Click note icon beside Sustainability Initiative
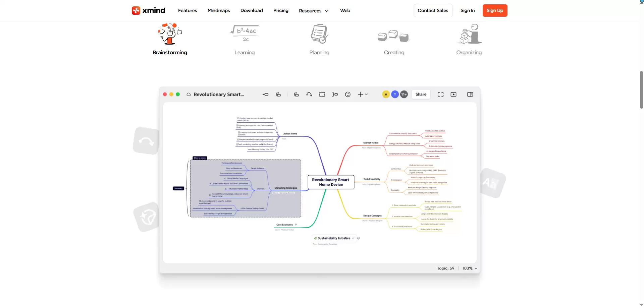644x308 pixels. point(353,238)
